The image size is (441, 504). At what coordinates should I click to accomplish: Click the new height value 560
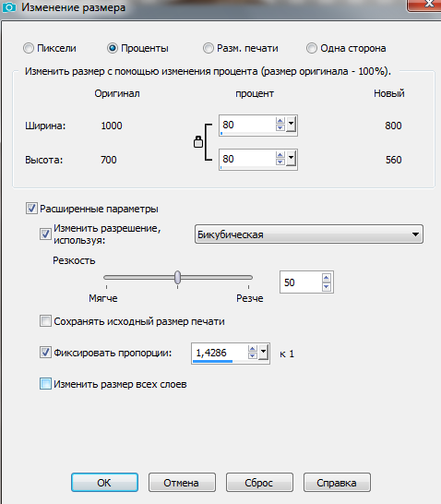[x=393, y=160]
